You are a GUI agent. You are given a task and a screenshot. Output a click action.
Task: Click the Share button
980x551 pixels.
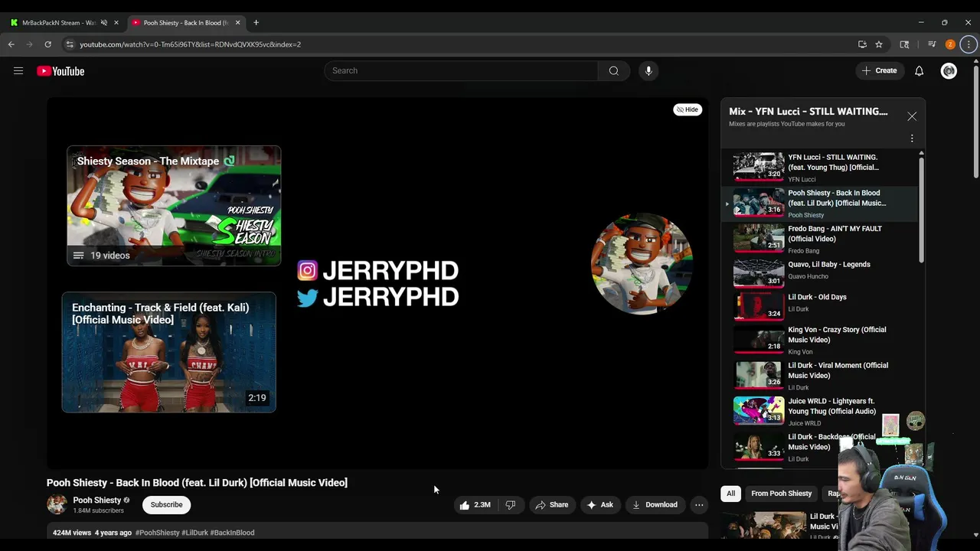click(x=551, y=505)
